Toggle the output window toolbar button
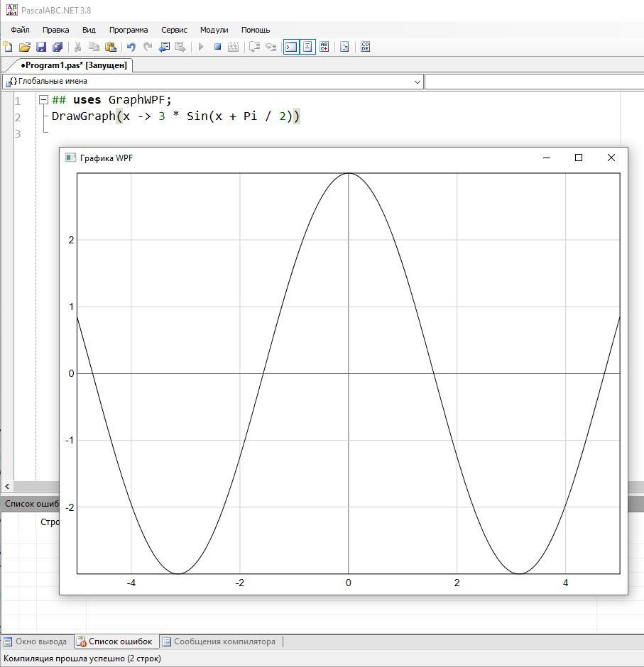Screen dimensions: 644x667 pyautogui.click(x=290, y=47)
